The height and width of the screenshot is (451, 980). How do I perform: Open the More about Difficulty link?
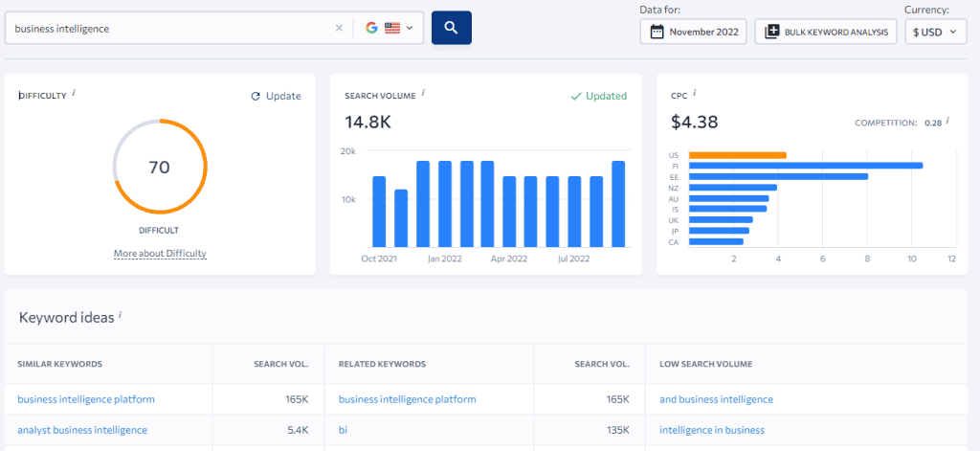pos(160,254)
